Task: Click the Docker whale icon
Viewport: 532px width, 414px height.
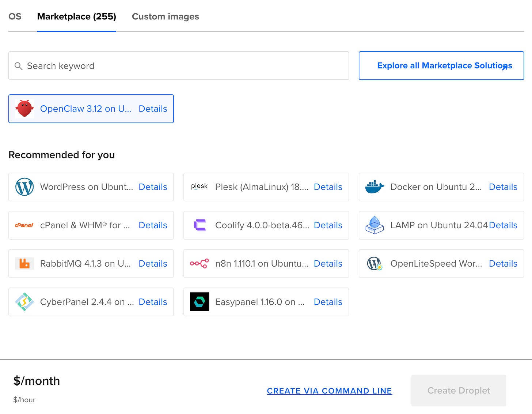Action: [x=375, y=187]
